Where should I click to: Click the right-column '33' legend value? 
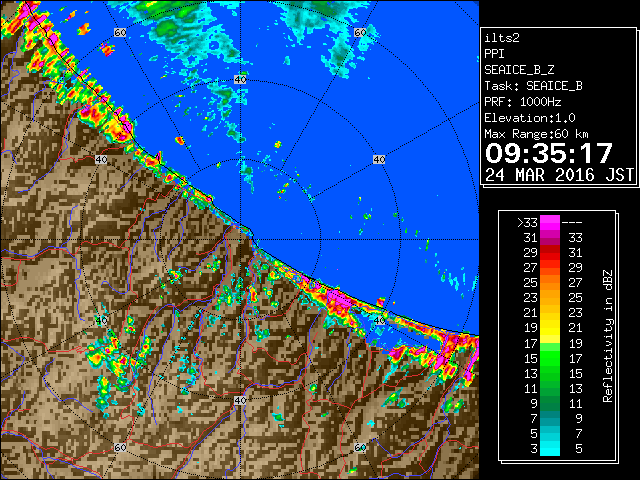pyautogui.click(x=575, y=238)
